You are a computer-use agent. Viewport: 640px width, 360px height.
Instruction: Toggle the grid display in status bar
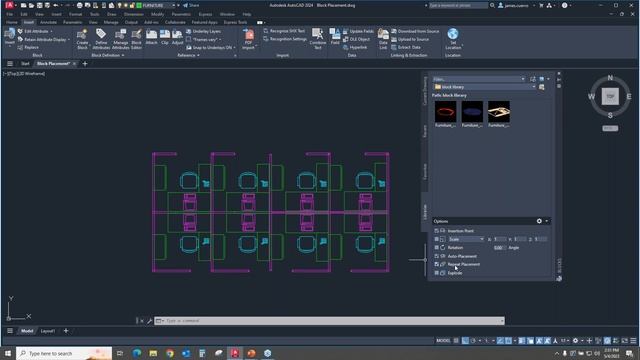pyautogui.click(x=456, y=340)
